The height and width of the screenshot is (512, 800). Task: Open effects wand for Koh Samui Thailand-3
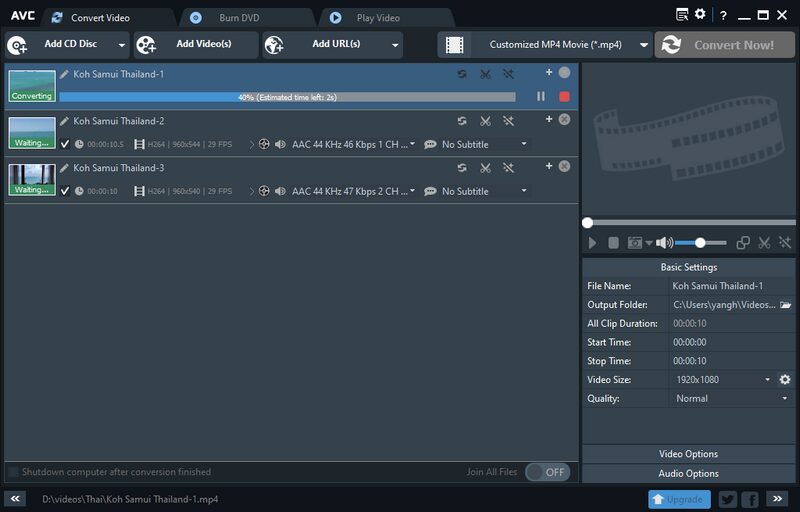pos(508,168)
